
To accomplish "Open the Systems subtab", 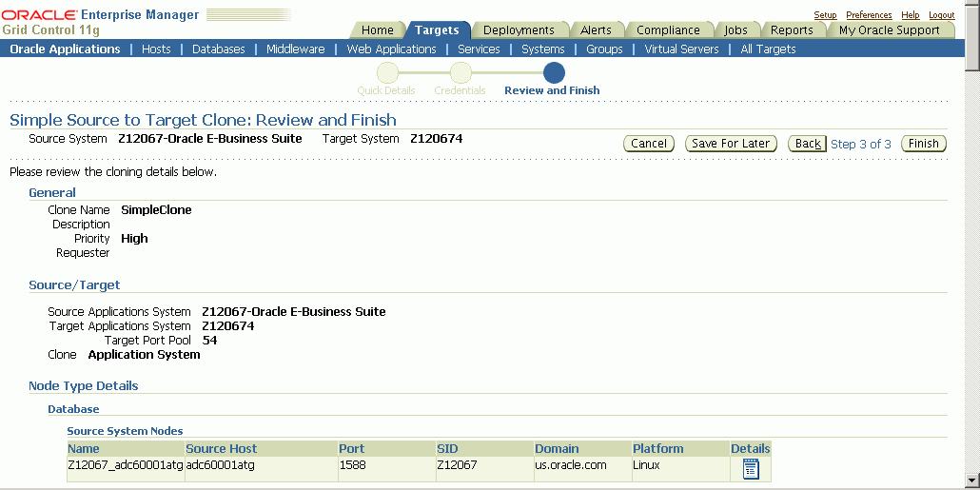I will [543, 49].
